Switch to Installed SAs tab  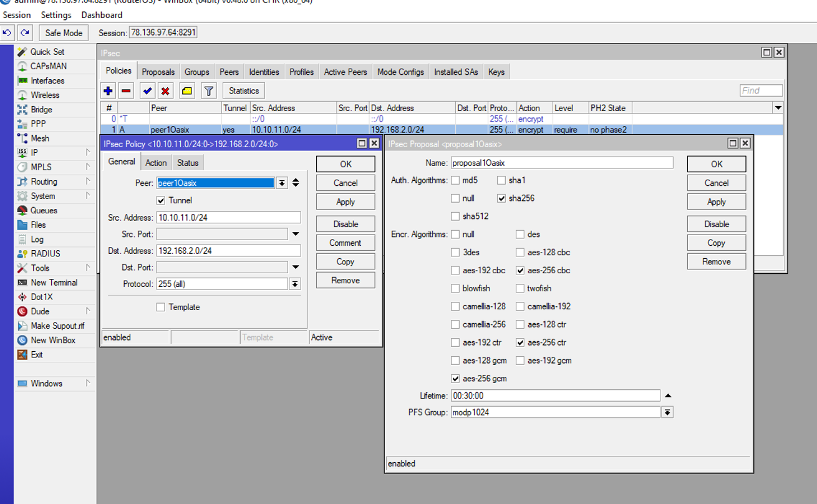[x=456, y=72]
